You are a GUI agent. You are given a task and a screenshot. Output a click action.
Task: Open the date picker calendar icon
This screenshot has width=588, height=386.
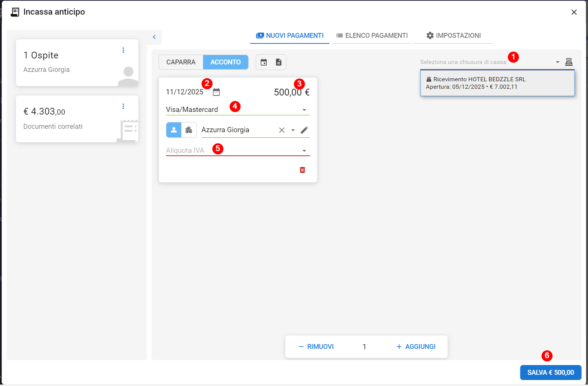click(216, 92)
